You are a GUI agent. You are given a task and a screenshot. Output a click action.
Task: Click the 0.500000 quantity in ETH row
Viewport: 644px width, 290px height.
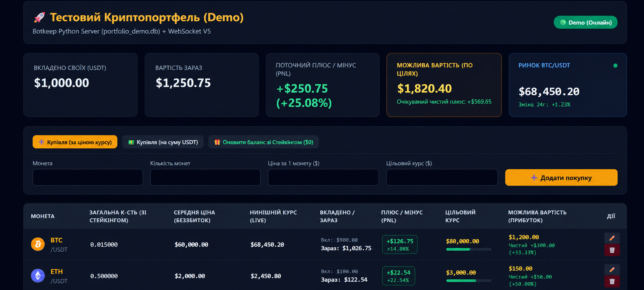pyautogui.click(x=104, y=276)
